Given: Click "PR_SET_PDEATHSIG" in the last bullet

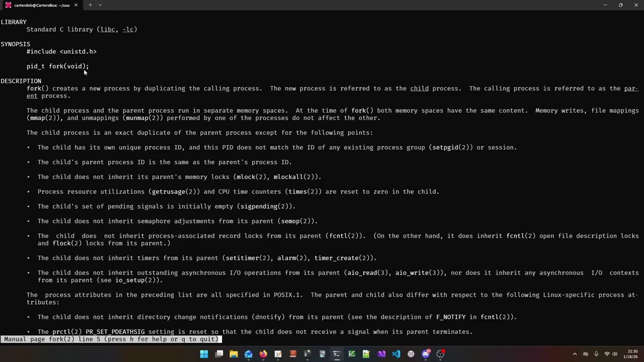Looking at the screenshot, I should (115, 332).
